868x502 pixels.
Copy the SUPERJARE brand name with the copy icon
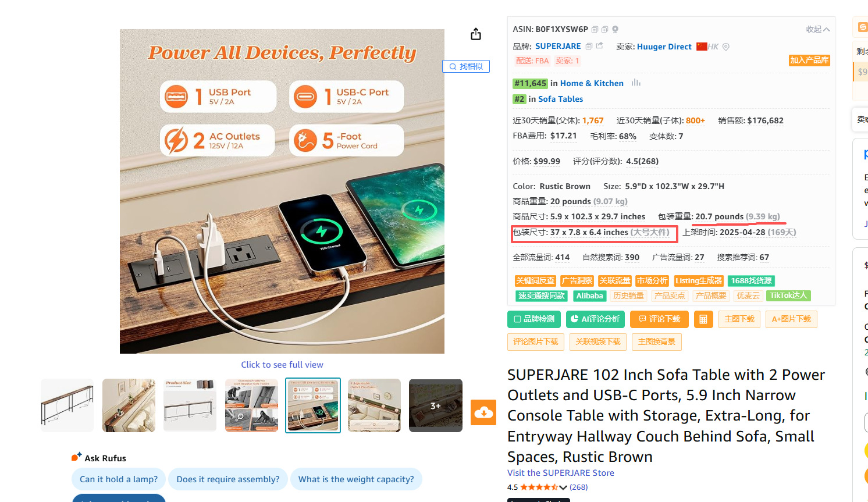tap(589, 46)
